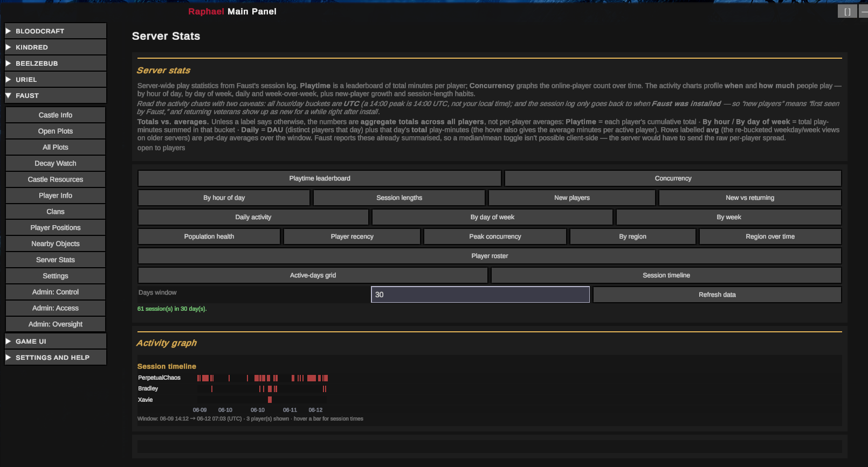
Task: Open the Faust Settings page
Action: pos(56,276)
